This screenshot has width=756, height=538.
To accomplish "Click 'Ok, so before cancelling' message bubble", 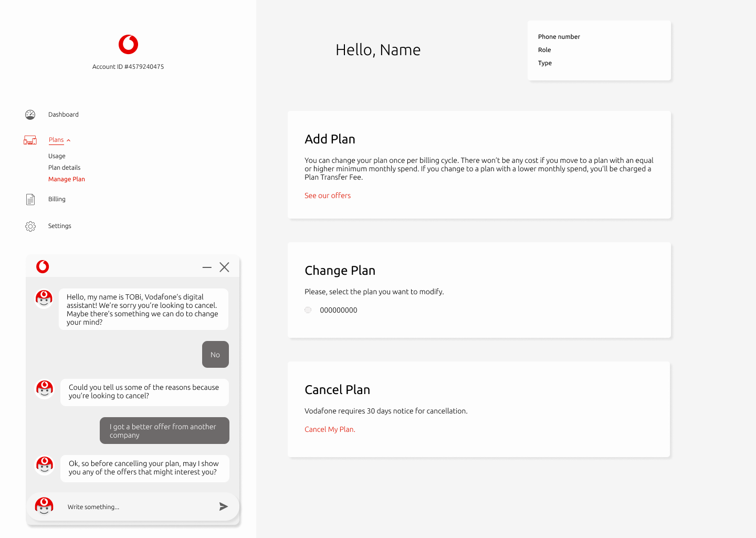I will click(144, 468).
